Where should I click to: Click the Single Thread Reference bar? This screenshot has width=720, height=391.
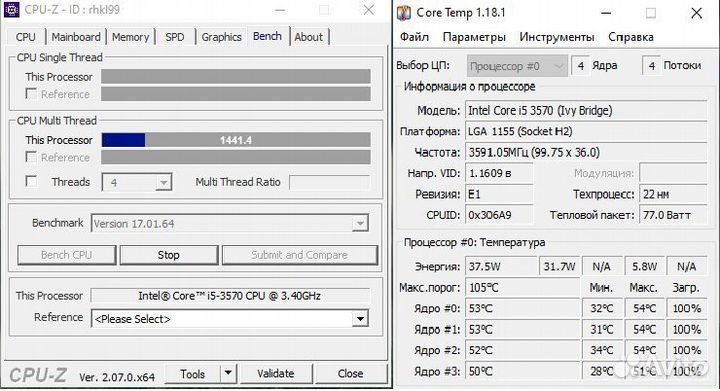coord(236,94)
